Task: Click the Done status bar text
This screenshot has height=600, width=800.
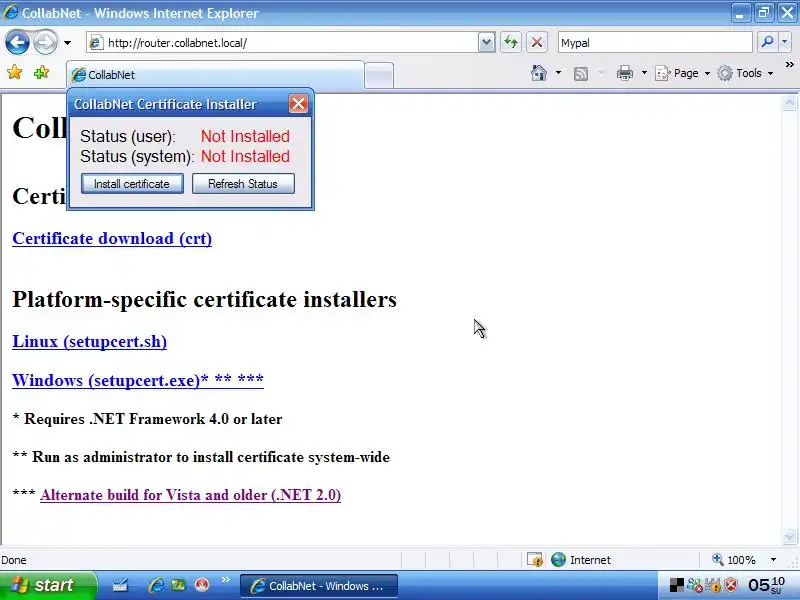Action: [x=14, y=560]
